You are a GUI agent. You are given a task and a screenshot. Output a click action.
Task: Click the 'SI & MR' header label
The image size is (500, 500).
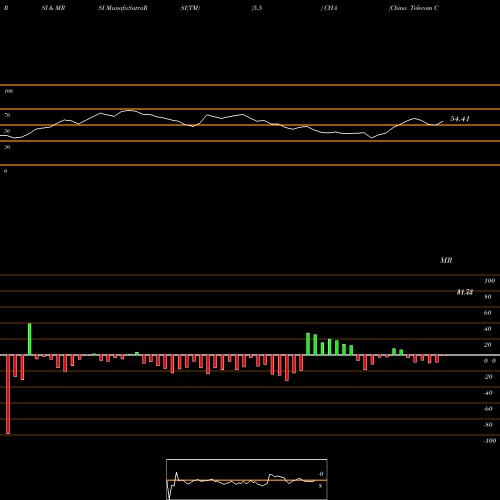click(x=53, y=8)
